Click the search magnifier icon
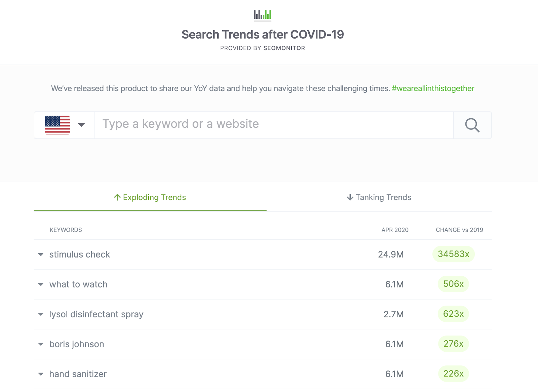The width and height of the screenshot is (538, 392). click(x=472, y=125)
